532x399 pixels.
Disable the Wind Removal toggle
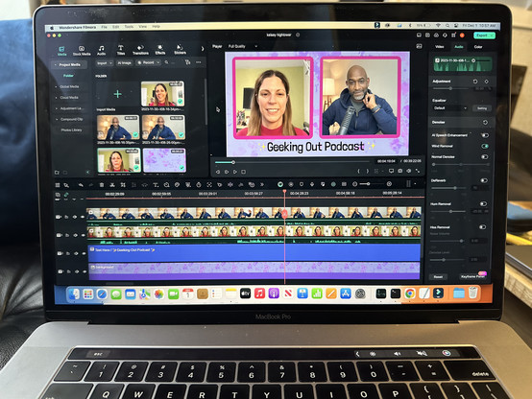485,146
